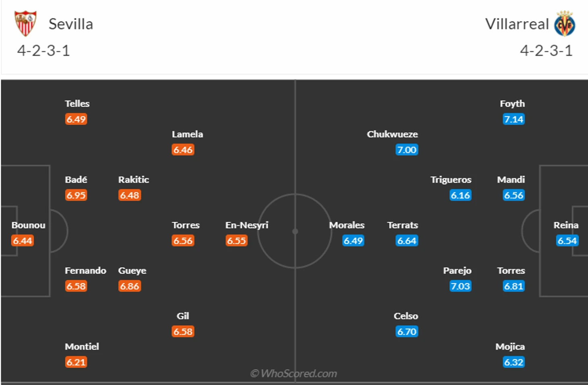Screen dimensions: 588x385
Task: Open the Sevilla team name link
Action: (71, 24)
